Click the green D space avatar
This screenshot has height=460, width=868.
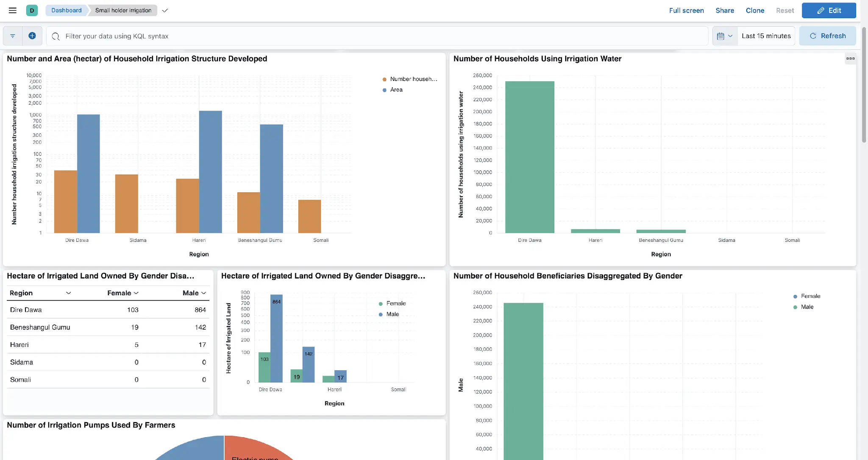click(32, 11)
